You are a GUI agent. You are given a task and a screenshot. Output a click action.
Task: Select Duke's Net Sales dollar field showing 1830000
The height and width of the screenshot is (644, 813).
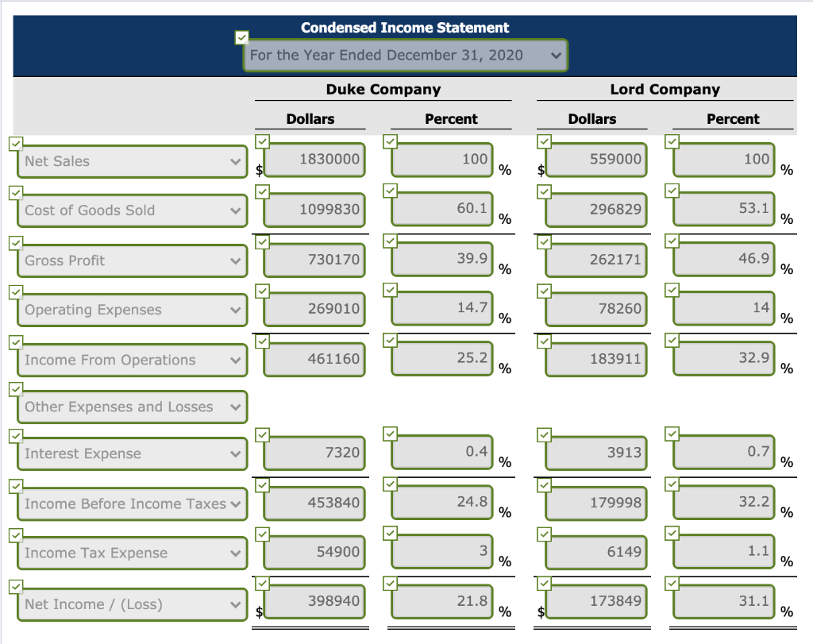click(x=311, y=159)
